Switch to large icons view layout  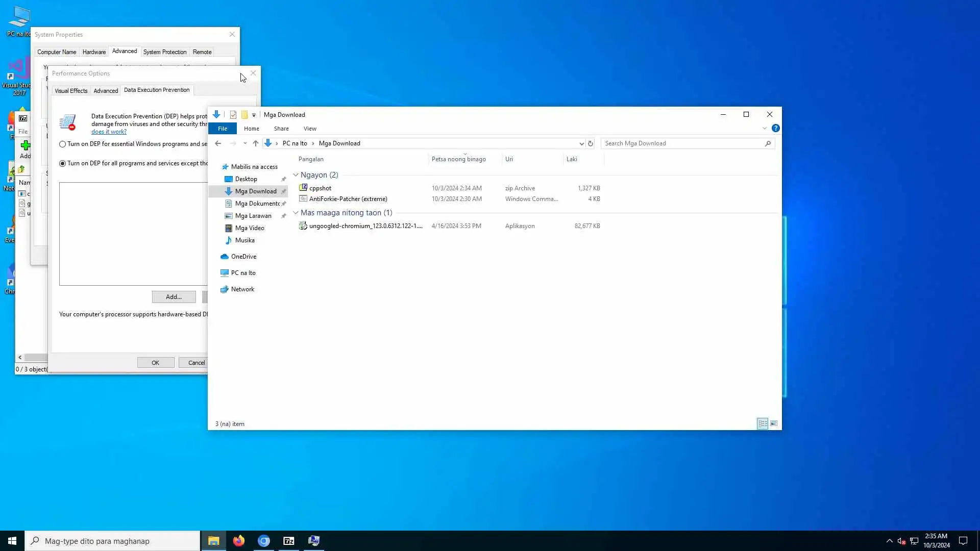click(774, 423)
